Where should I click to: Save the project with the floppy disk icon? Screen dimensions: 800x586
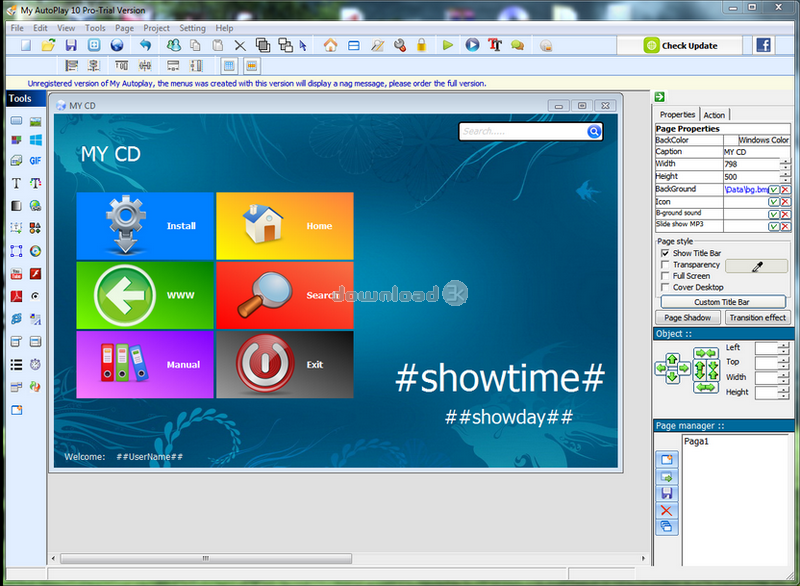pyautogui.click(x=71, y=45)
